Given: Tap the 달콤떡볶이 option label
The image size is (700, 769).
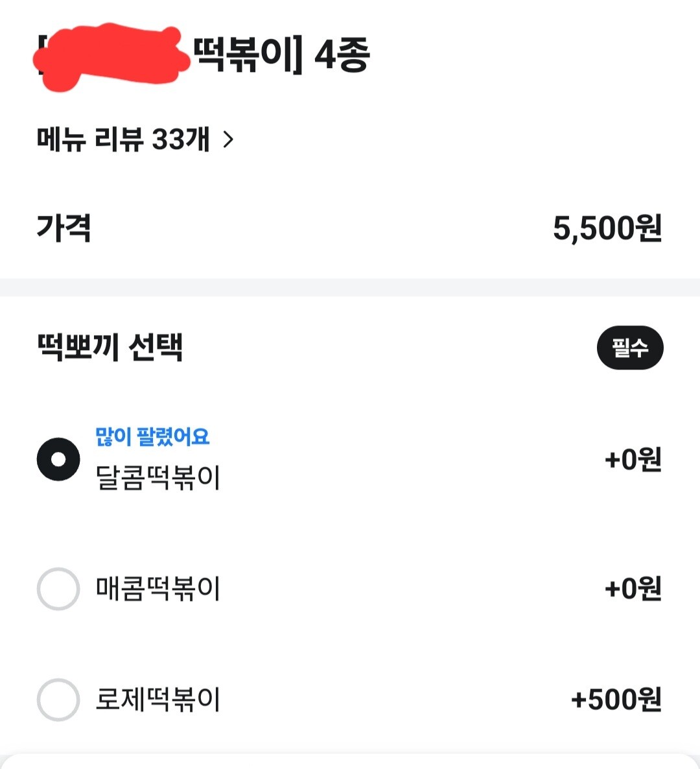Looking at the screenshot, I should (158, 478).
